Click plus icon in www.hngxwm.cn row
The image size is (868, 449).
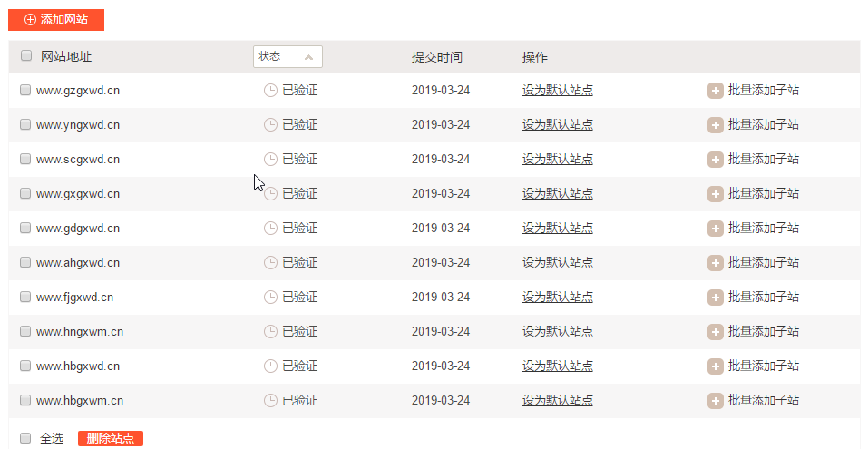[715, 331]
